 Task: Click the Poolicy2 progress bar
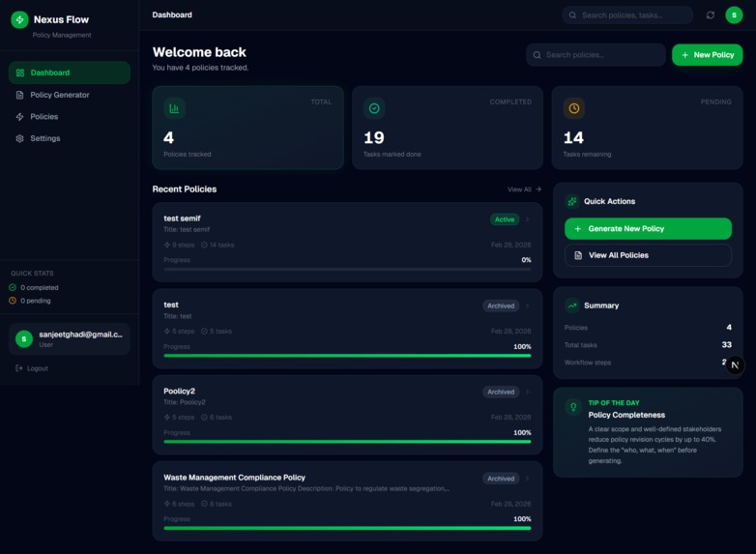pyautogui.click(x=347, y=442)
